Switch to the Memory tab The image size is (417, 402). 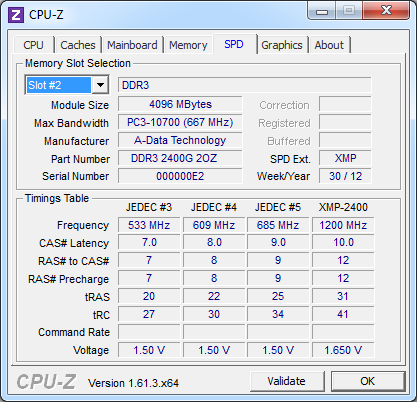tap(188, 45)
